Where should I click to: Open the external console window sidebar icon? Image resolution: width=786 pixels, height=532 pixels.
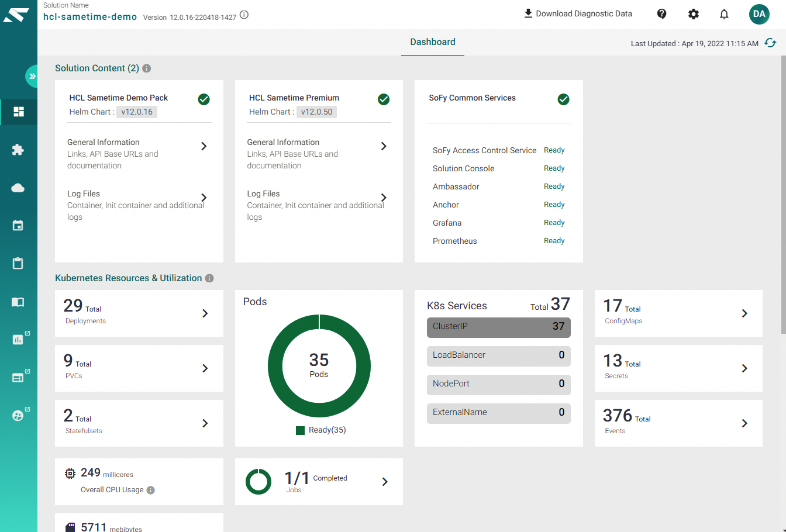[x=20, y=376]
